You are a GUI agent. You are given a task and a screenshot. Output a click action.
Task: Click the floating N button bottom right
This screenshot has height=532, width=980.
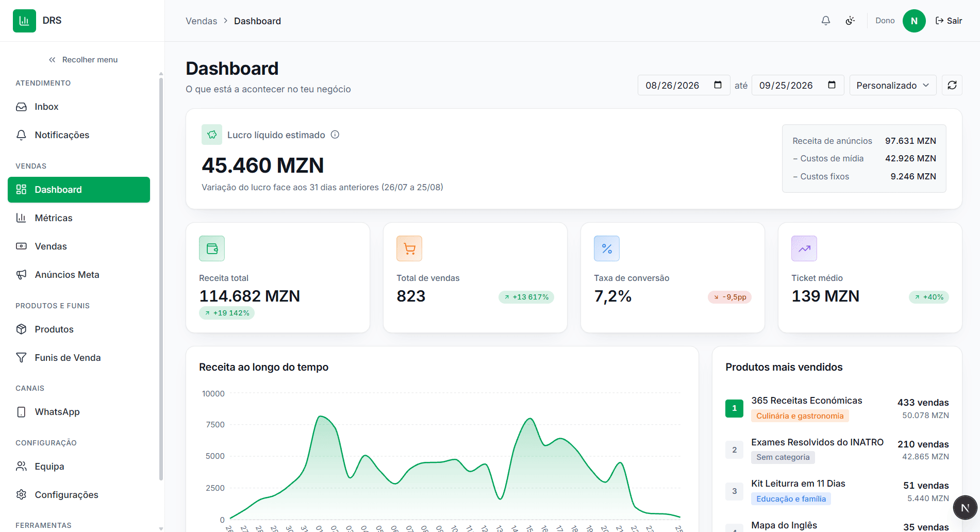965,508
